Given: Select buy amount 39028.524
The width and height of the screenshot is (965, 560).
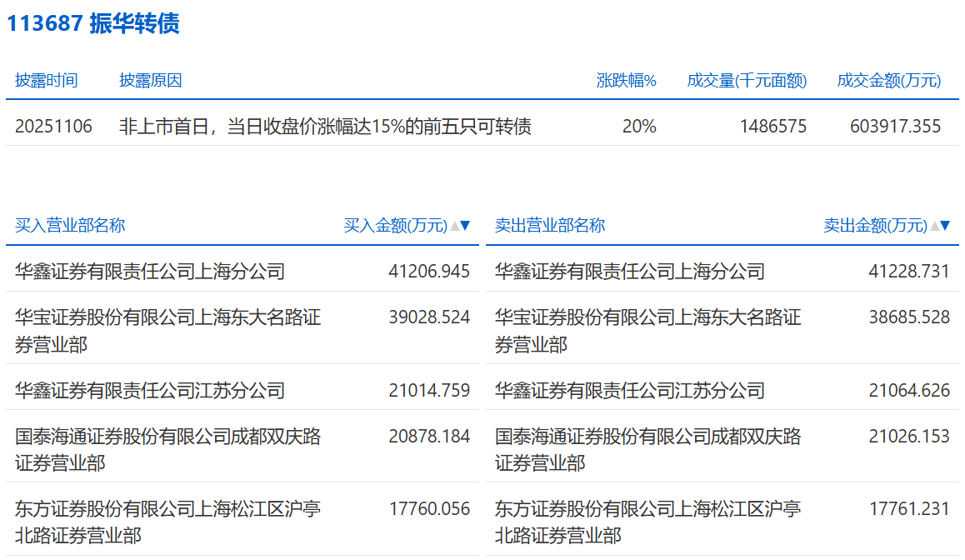Looking at the screenshot, I should (429, 317).
